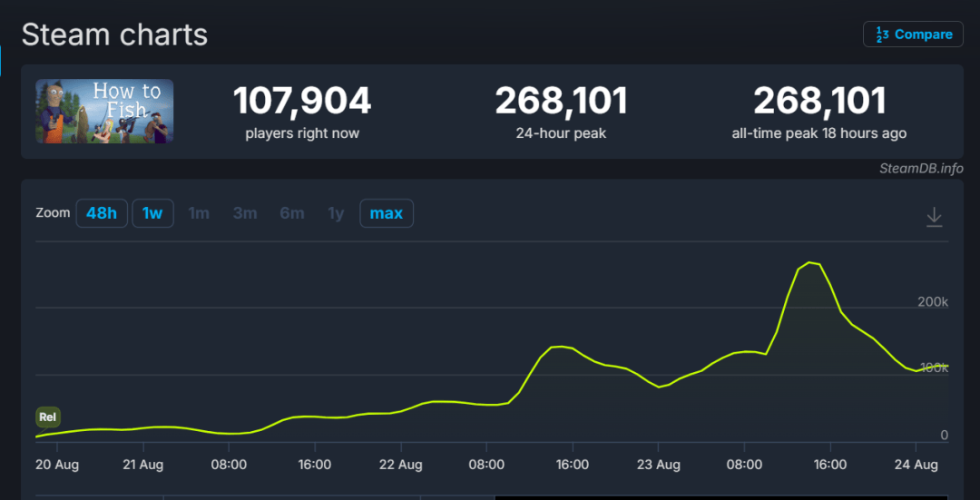This screenshot has height=500, width=980.
Task: Choose the 3m zoom option
Action: point(245,213)
